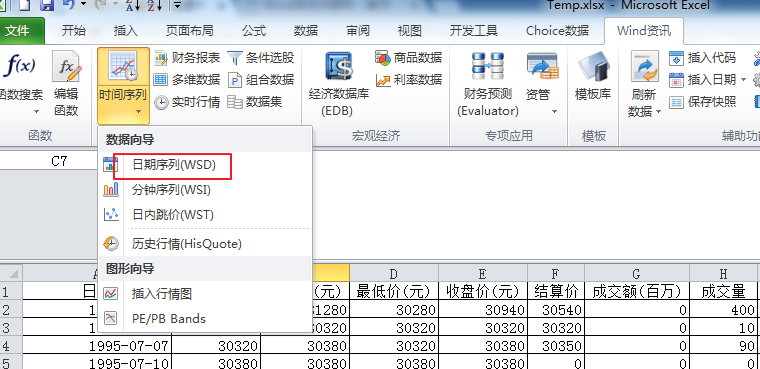Open 财务预测 (Evaluator)
Viewport: 760px width, 369px height.
488,84
